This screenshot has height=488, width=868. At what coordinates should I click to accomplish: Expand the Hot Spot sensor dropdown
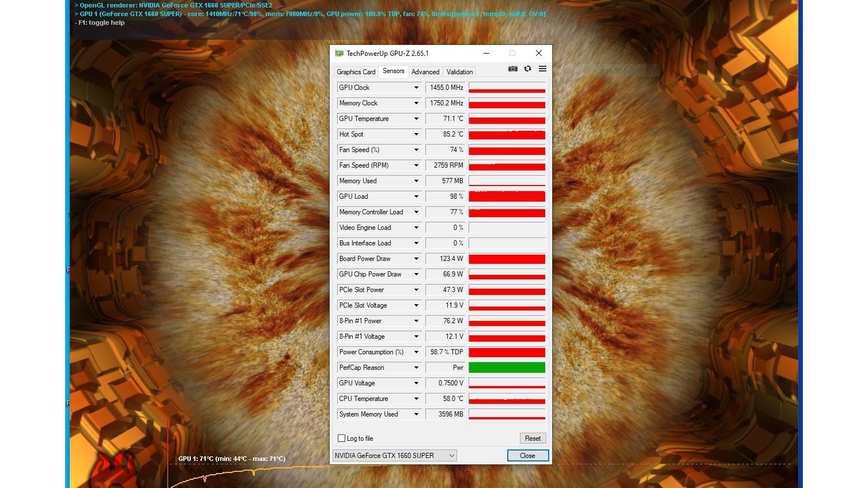pyautogui.click(x=416, y=134)
